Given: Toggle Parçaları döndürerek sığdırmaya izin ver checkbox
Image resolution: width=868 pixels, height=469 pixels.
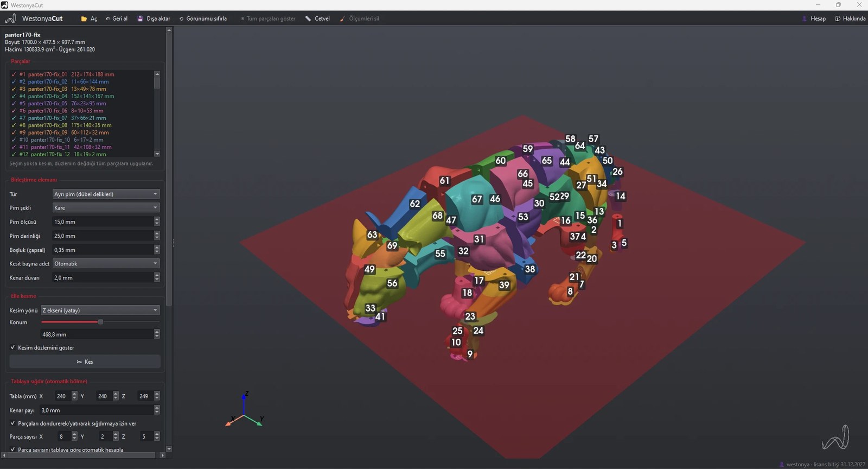Looking at the screenshot, I should point(13,423).
